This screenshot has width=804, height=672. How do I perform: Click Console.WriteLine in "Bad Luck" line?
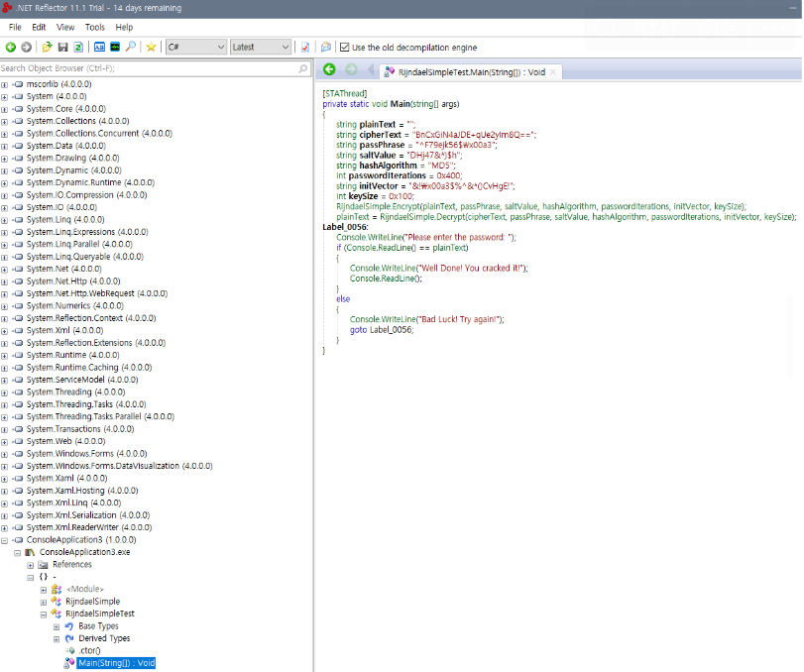click(382, 319)
